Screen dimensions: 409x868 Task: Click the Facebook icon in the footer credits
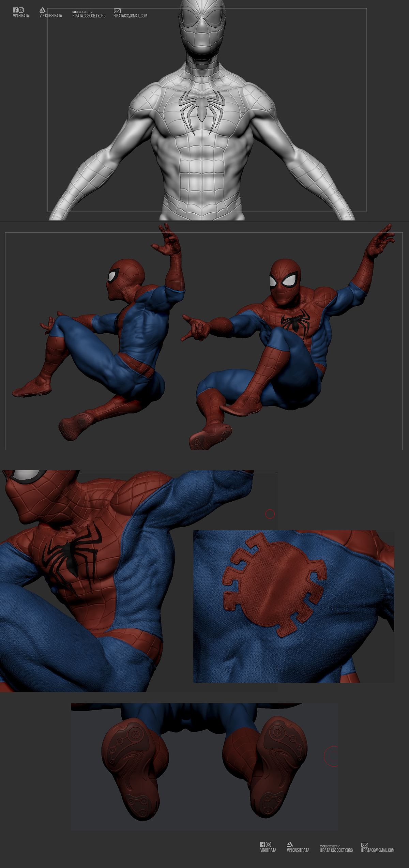click(x=262, y=844)
